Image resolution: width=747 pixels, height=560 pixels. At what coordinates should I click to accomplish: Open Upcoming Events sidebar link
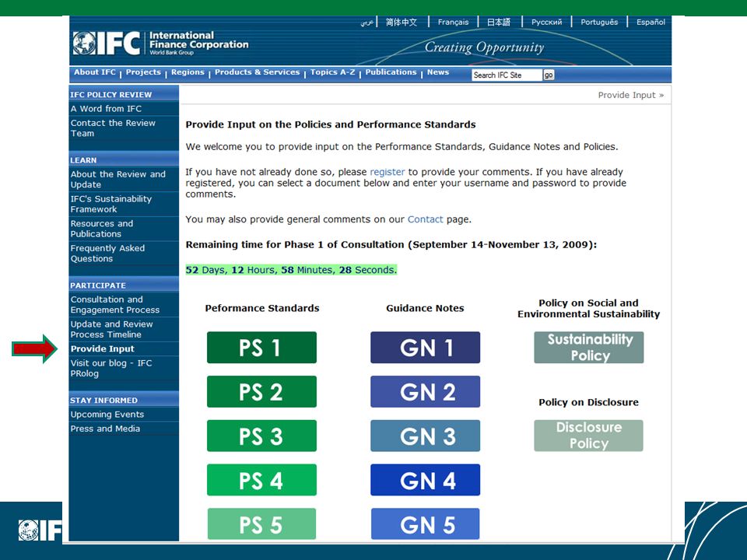(x=107, y=415)
